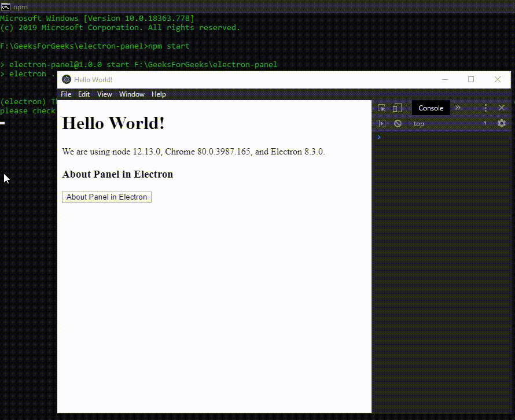The width and height of the screenshot is (515, 420).
Task: Open the DevTools three-dot customize menu
Action: 485,108
